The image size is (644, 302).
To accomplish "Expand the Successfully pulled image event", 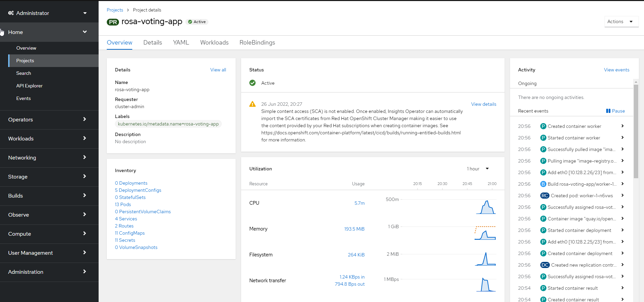I will (x=622, y=149).
